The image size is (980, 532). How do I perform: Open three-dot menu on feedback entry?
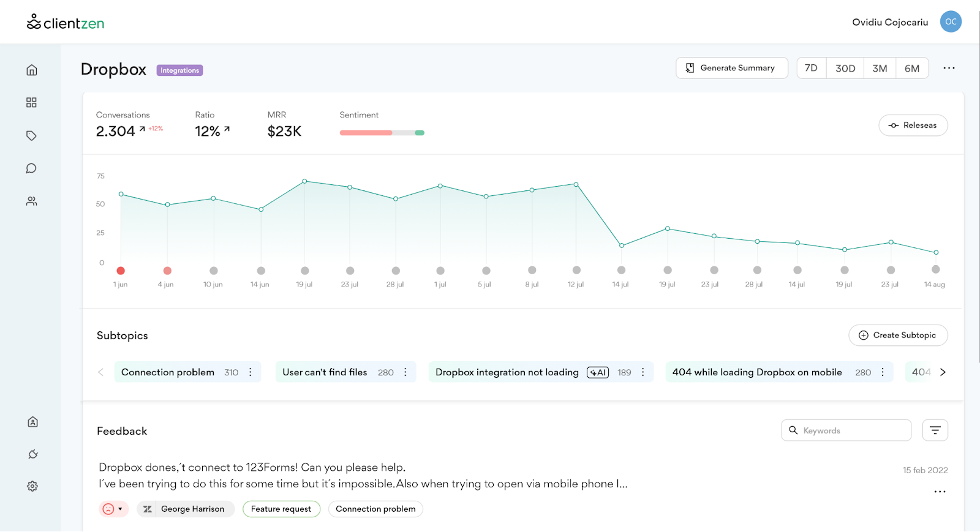click(x=940, y=492)
